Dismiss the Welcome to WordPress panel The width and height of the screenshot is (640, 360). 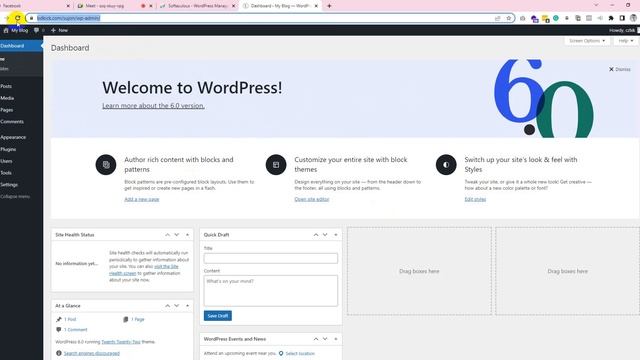coord(620,69)
